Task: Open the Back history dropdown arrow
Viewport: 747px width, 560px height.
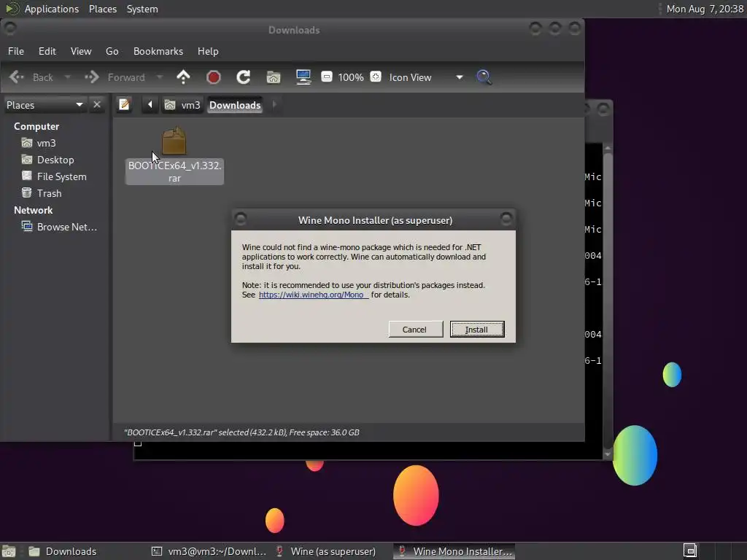Action: coord(68,77)
